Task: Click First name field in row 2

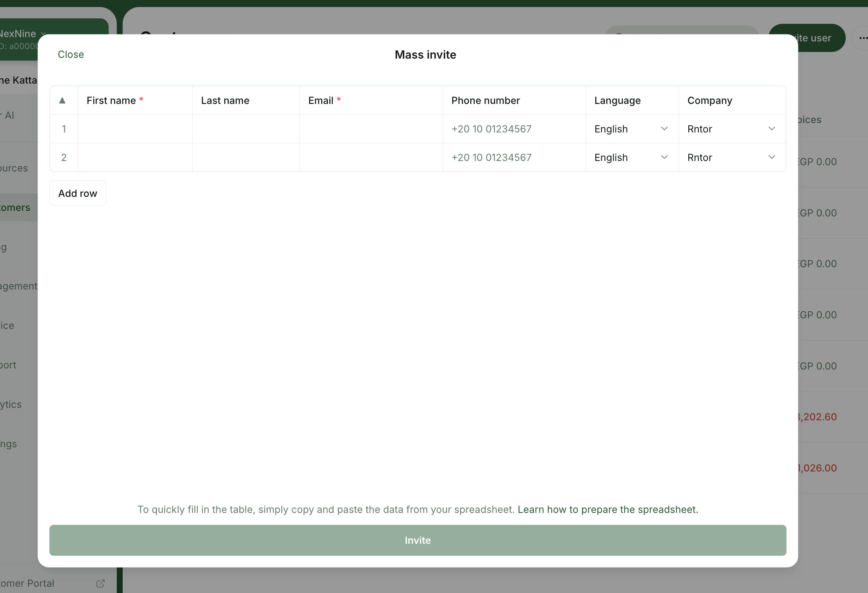Action: tap(135, 157)
